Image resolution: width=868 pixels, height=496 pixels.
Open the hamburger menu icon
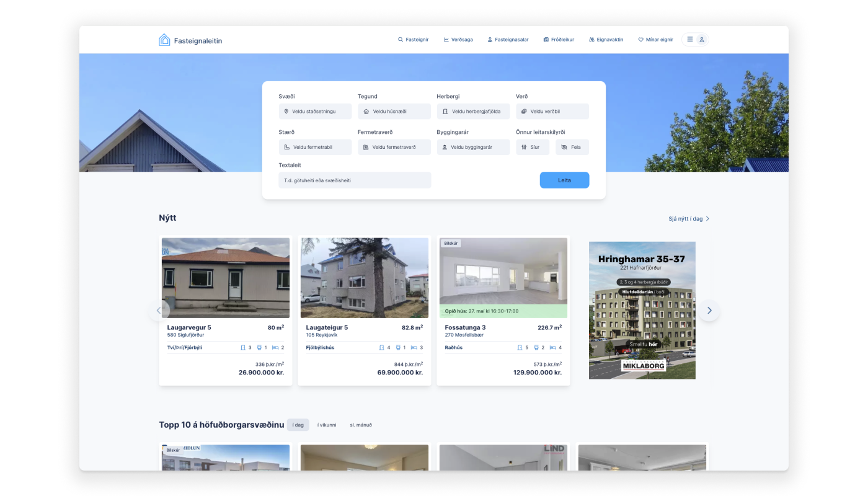point(690,40)
